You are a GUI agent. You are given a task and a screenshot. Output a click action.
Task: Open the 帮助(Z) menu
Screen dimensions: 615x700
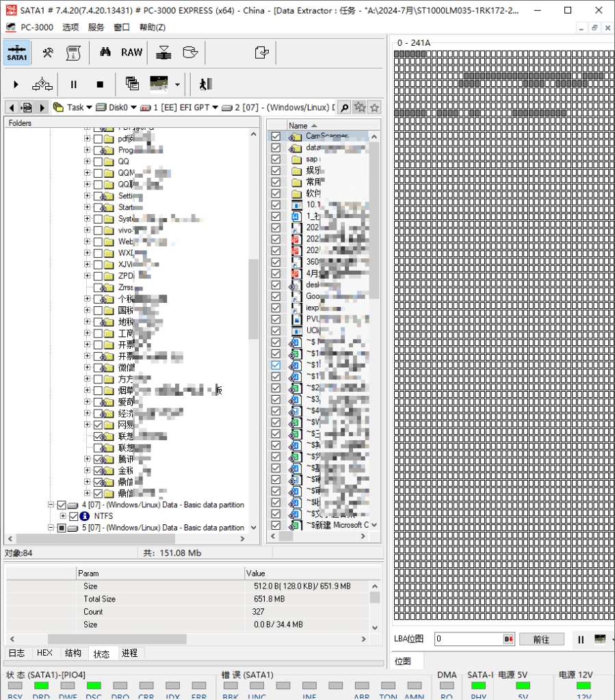pos(153,27)
